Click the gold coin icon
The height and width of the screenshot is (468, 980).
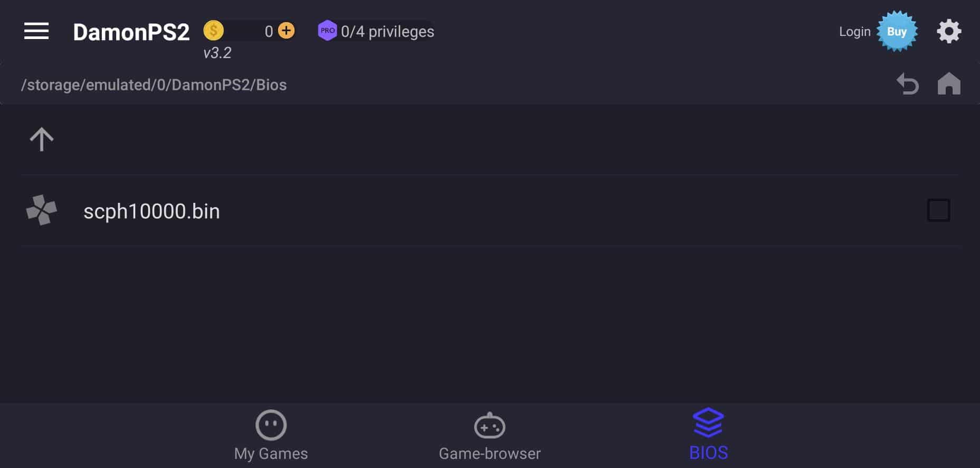pos(214,31)
